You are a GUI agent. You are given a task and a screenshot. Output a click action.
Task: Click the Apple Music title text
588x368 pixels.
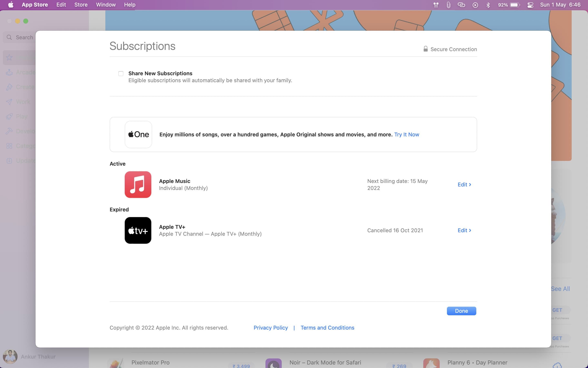[174, 181]
